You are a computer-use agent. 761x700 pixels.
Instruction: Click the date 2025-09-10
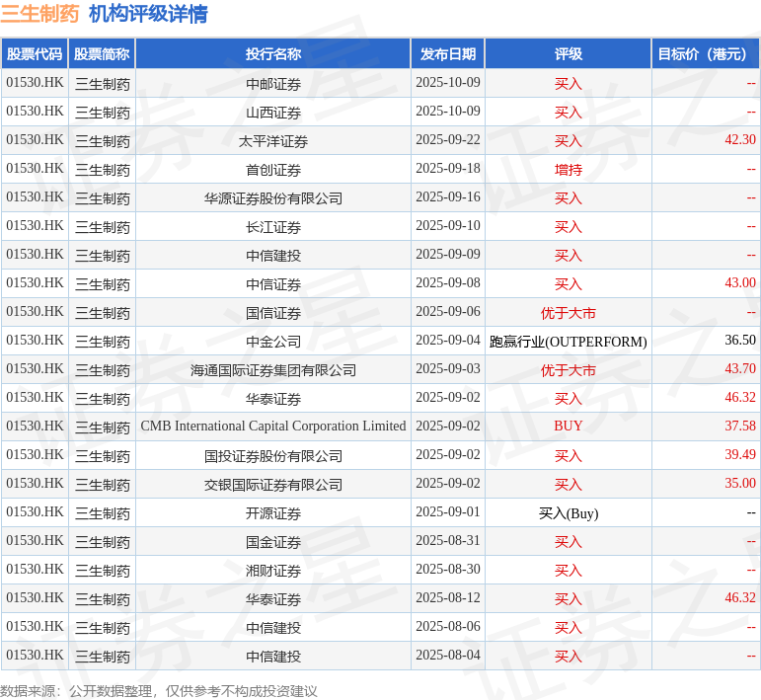pyautogui.click(x=447, y=226)
